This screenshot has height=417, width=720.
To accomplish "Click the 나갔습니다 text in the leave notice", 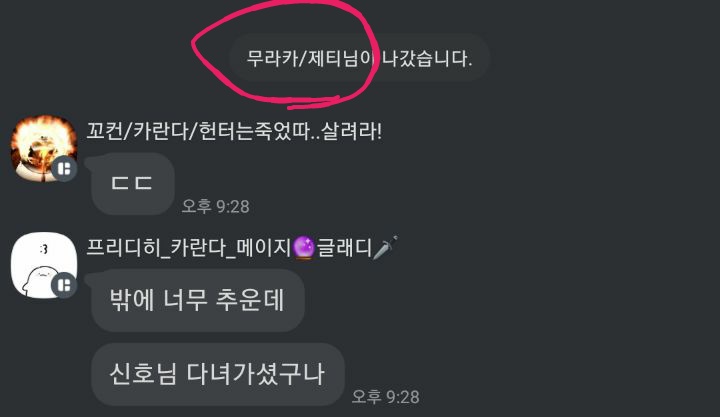I will [x=427, y=58].
